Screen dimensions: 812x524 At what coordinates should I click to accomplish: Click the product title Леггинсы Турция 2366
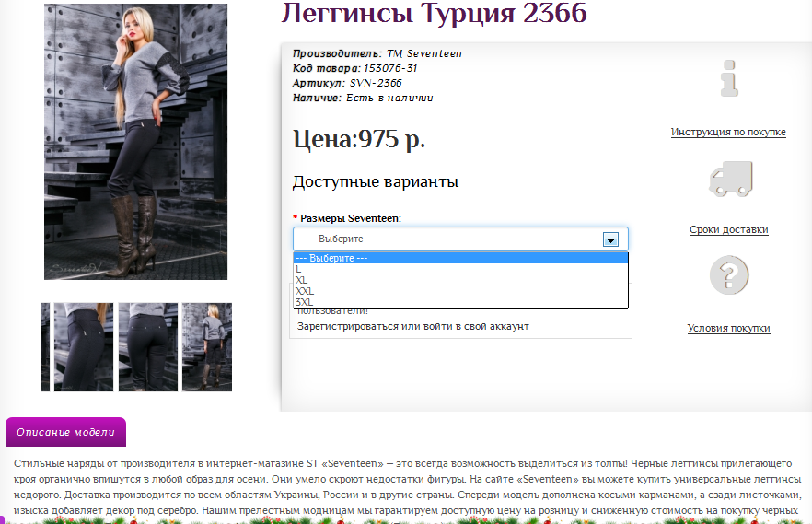coord(434,12)
